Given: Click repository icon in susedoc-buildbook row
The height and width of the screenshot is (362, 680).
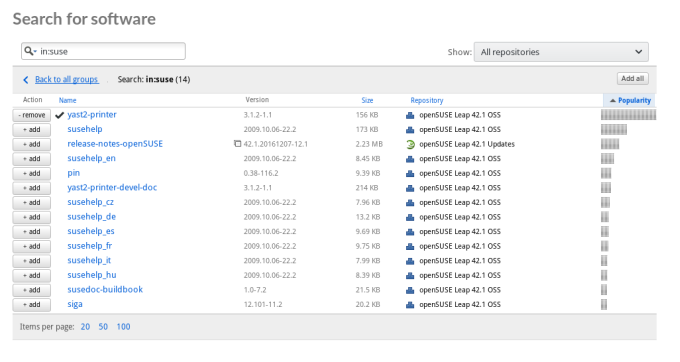Looking at the screenshot, I should point(410,290).
